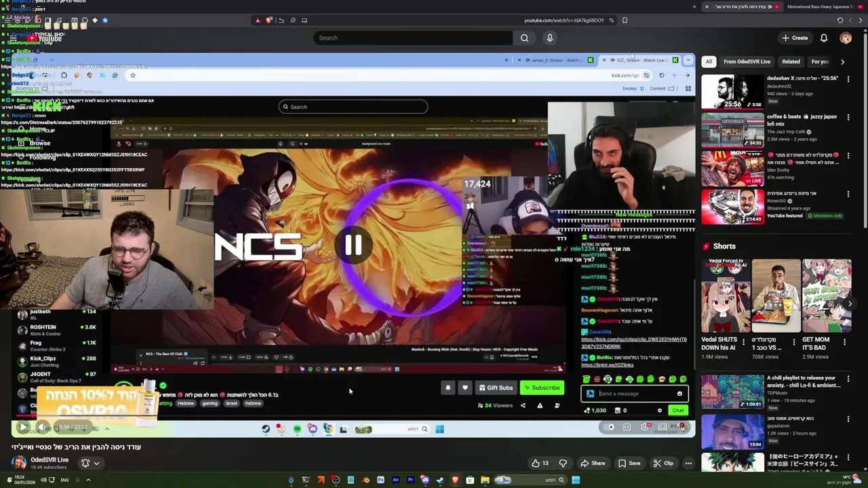Like the video with 13 likes
Viewport: 868px width, 488px height.
click(x=540, y=464)
